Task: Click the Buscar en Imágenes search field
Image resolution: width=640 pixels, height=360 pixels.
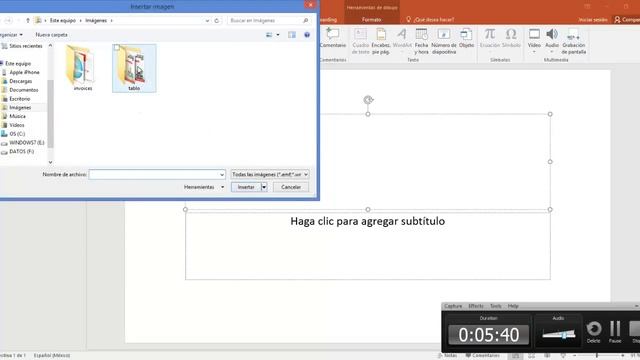Action: (266, 20)
